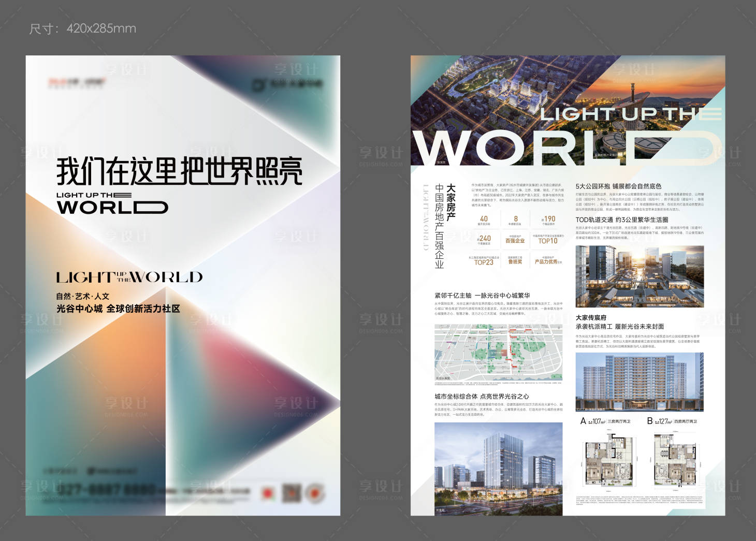The width and height of the screenshot is (756, 541).
Task: Select the vertical title '大家房产'
Action: [451, 202]
